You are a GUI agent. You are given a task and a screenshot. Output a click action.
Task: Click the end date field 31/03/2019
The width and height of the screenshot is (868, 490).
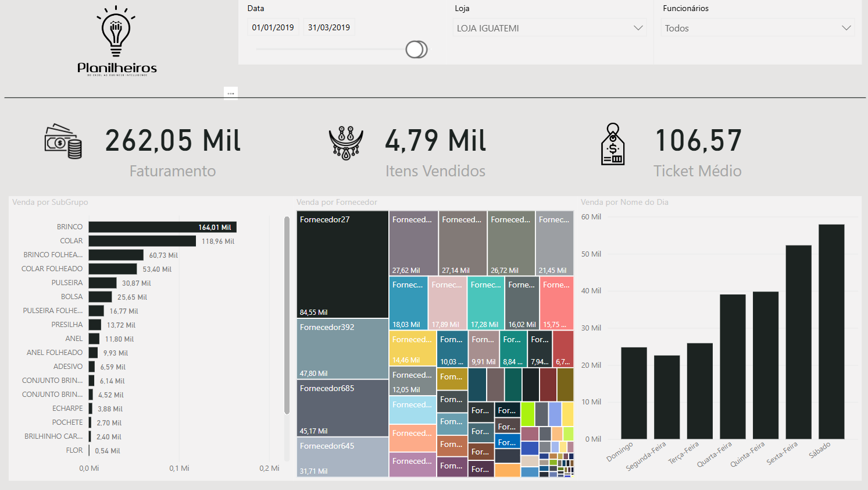329,27
